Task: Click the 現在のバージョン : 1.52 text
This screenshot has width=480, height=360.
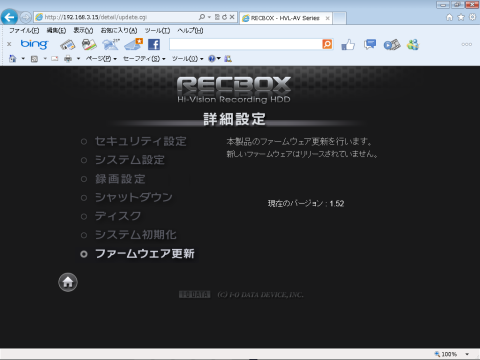Action: click(x=306, y=203)
